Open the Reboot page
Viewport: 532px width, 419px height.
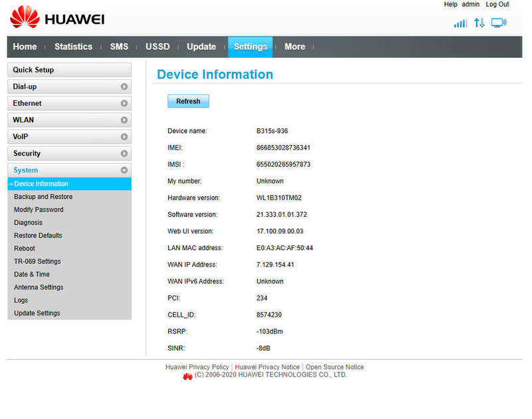tap(25, 248)
